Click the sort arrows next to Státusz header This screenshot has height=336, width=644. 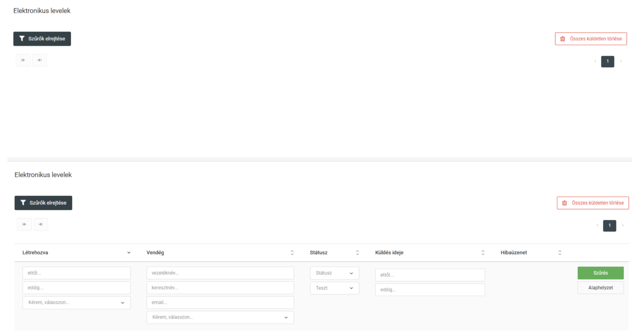(357, 253)
